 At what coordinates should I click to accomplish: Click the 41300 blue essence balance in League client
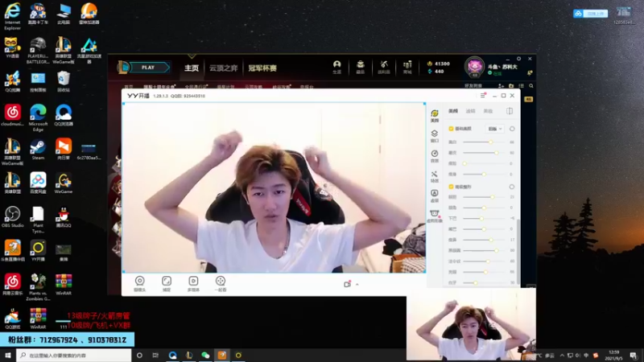pos(439,64)
